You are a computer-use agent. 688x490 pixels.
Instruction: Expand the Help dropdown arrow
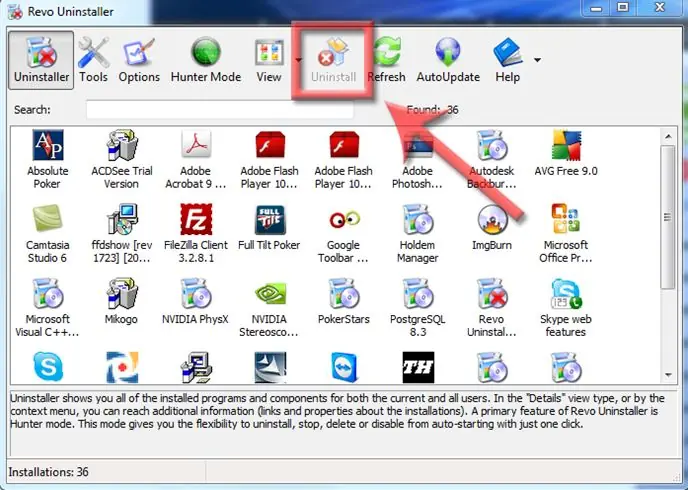(537, 60)
